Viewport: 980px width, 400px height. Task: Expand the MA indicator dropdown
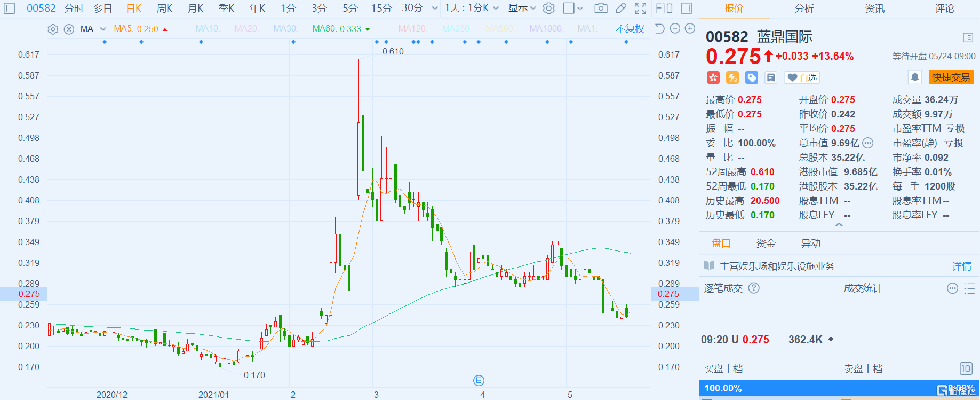[x=103, y=29]
